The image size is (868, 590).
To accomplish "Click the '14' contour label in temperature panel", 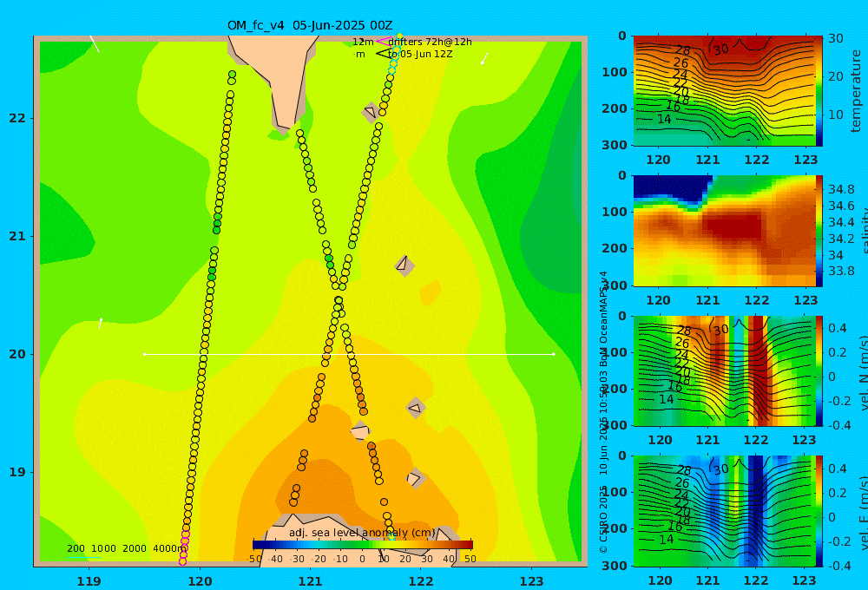I will click(664, 119).
